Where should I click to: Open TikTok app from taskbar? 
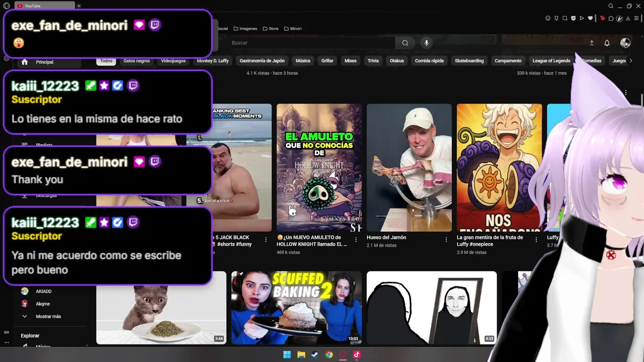pyautogui.click(x=357, y=354)
